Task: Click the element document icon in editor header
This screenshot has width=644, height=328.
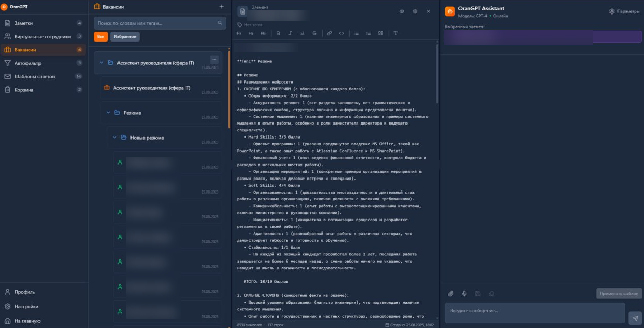Action: (242, 11)
